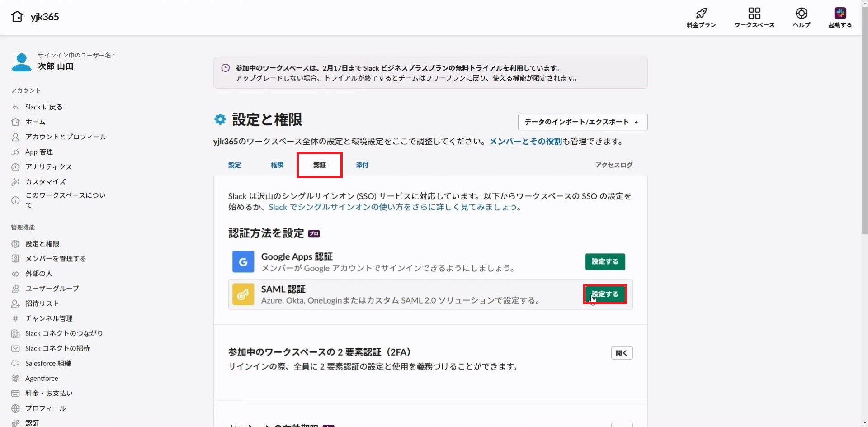Open Agentforce in the sidebar
Image resolution: width=868 pixels, height=427 pixels.
(42, 378)
